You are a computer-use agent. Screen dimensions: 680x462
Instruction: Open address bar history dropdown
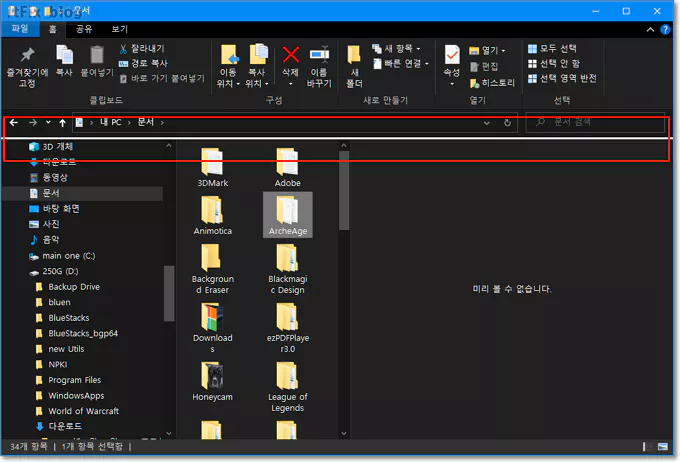point(487,123)
